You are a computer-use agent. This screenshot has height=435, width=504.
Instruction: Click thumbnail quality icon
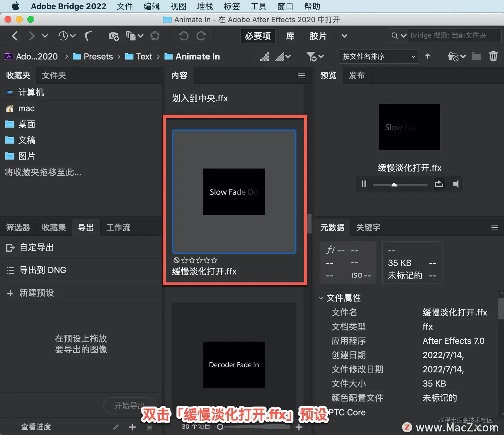pos(264,57)
